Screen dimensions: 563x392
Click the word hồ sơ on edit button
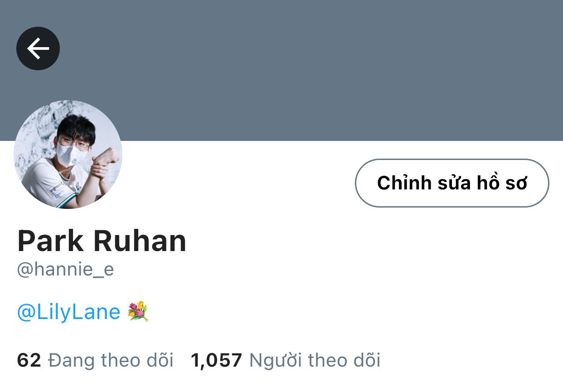click(x=502, y=183)
